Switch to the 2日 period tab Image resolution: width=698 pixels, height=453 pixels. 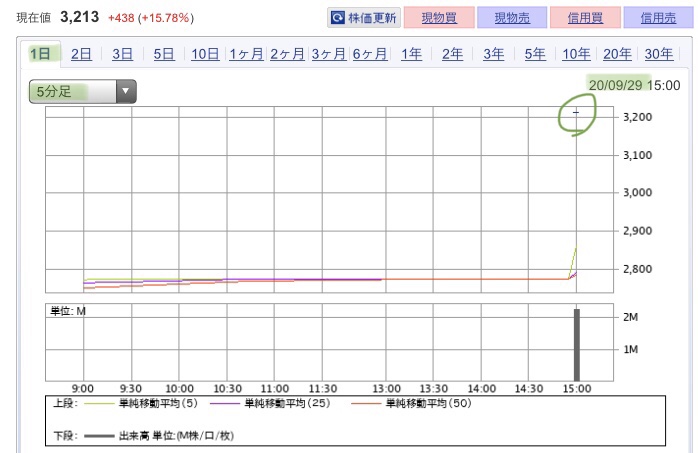(x=81, y=54)
